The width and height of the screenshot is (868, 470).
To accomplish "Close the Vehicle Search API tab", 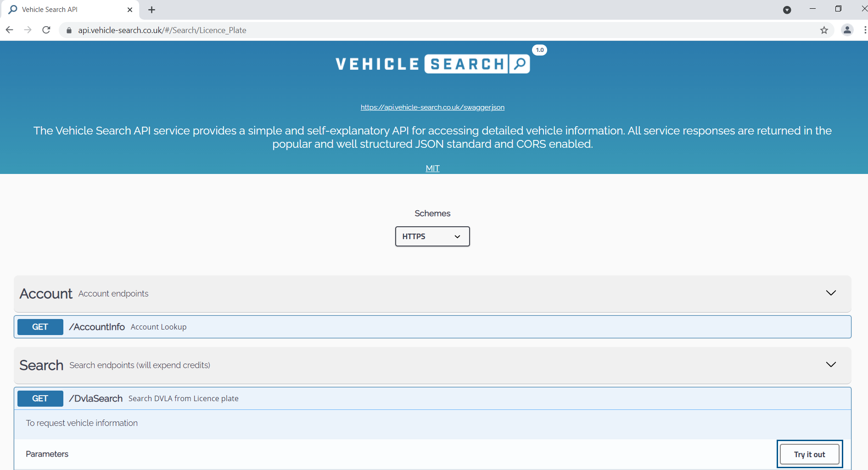I will pos(130,10).
